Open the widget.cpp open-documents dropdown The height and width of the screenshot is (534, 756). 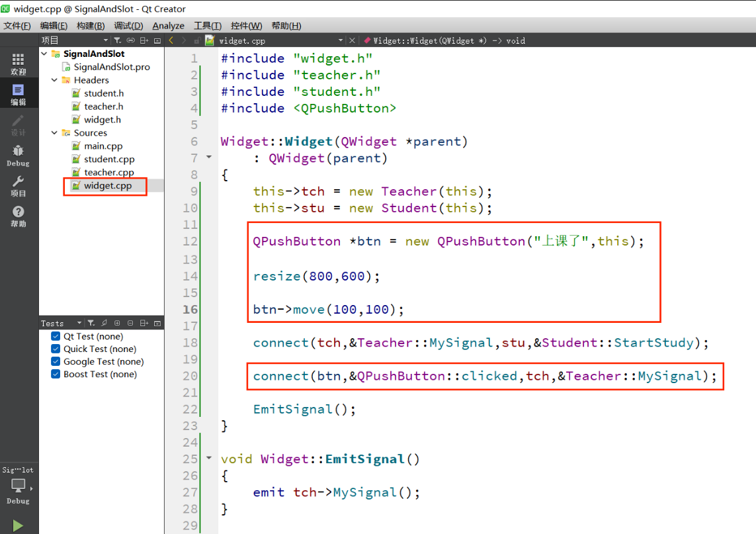coord(341,40)
